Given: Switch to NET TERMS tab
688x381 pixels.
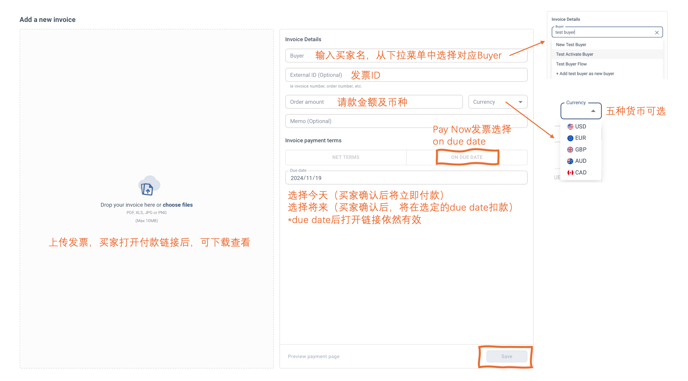Looking at the screenshot, I should (346, 157).
